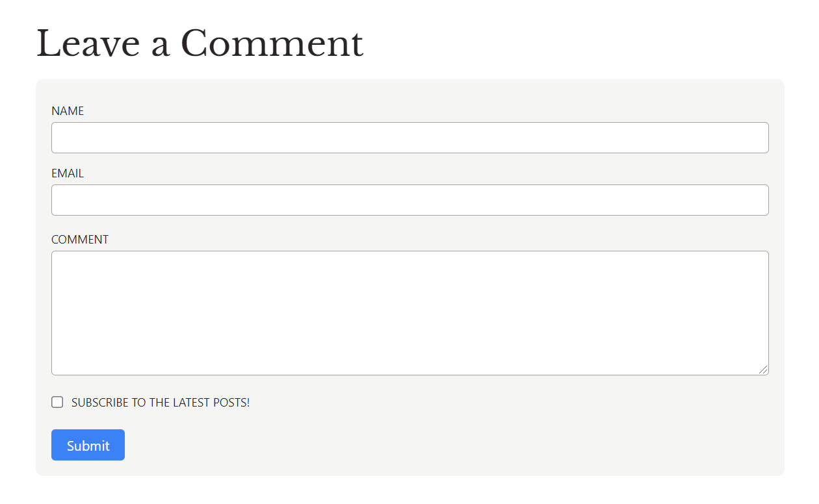Click the "SUBSCRIBE TO THE LATEST POSTS!" label text
The height and width of the screenshot is (504, 819).
(161, 403)
